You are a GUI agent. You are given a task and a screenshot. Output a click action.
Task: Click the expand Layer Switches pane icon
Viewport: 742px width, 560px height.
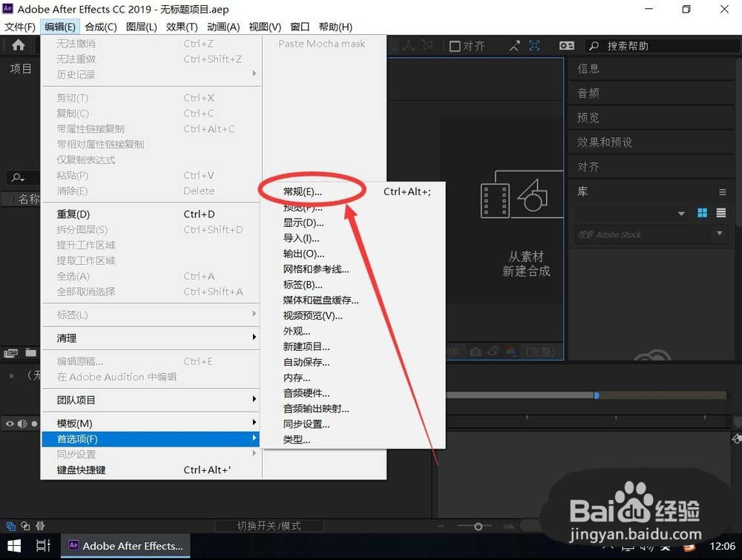tap(10, 526)
